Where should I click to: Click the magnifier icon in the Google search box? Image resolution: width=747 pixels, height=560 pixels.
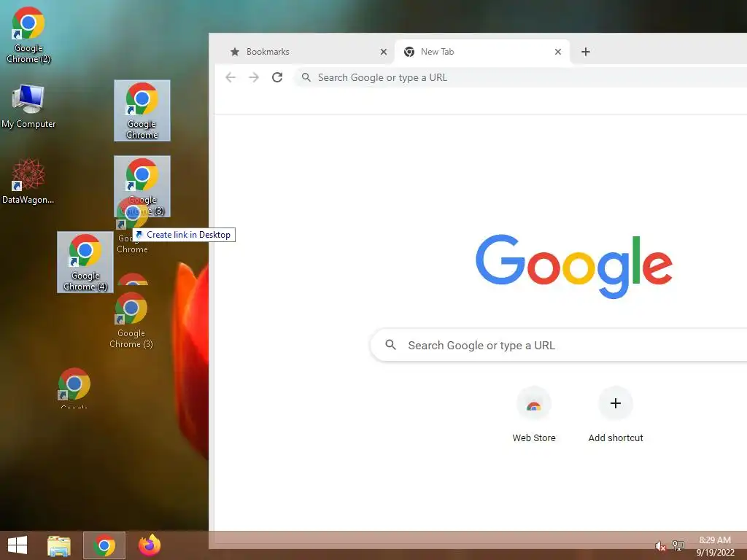point(391,345)
